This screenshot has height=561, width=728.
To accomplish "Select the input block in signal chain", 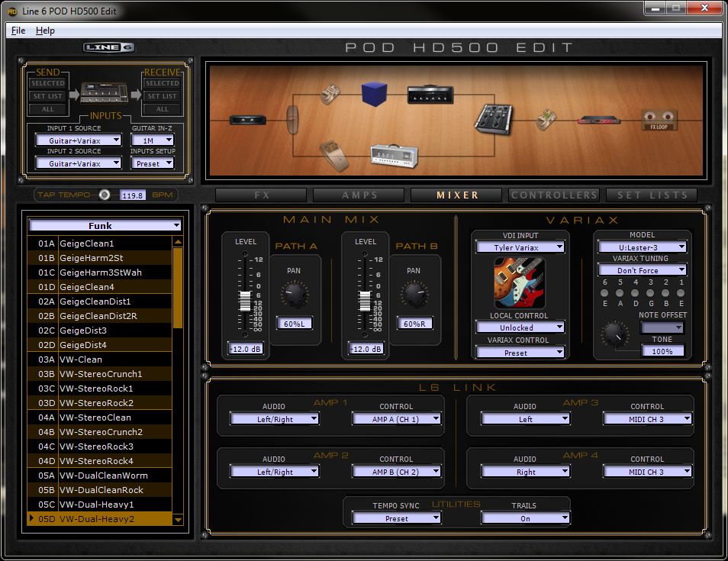I will (248, 120).
